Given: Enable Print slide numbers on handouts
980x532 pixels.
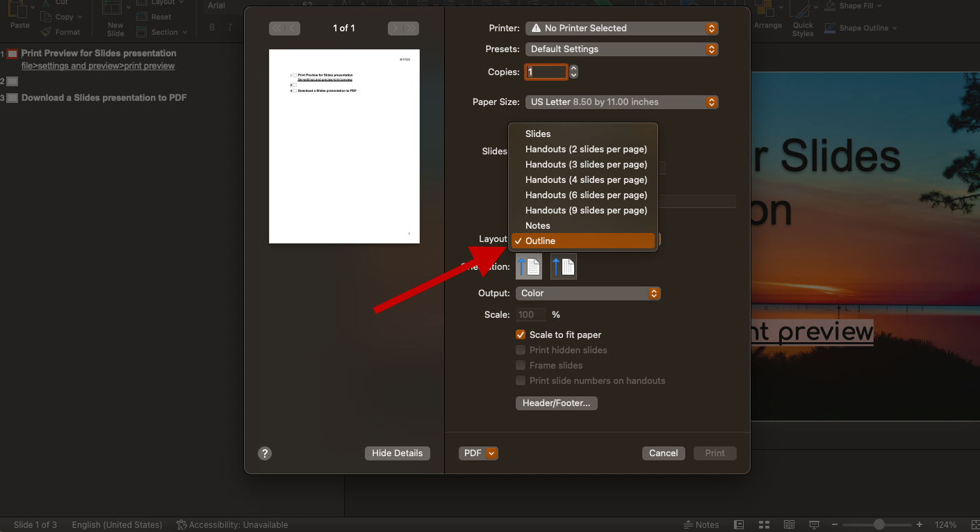Looking at the screenshot, I should click(521, 380).
